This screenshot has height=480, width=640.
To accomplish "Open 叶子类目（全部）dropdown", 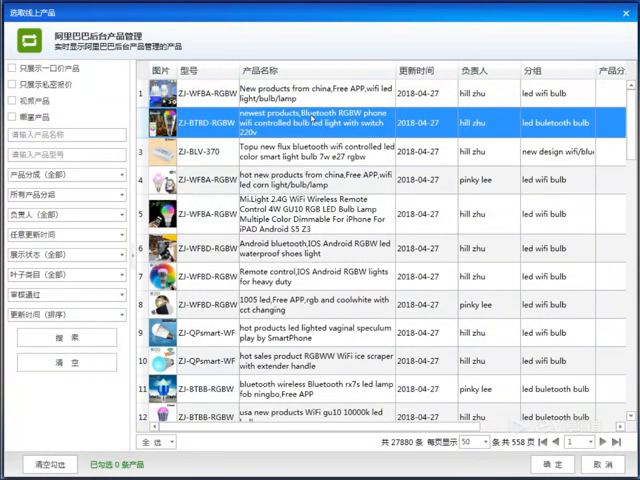I will 67,275.
